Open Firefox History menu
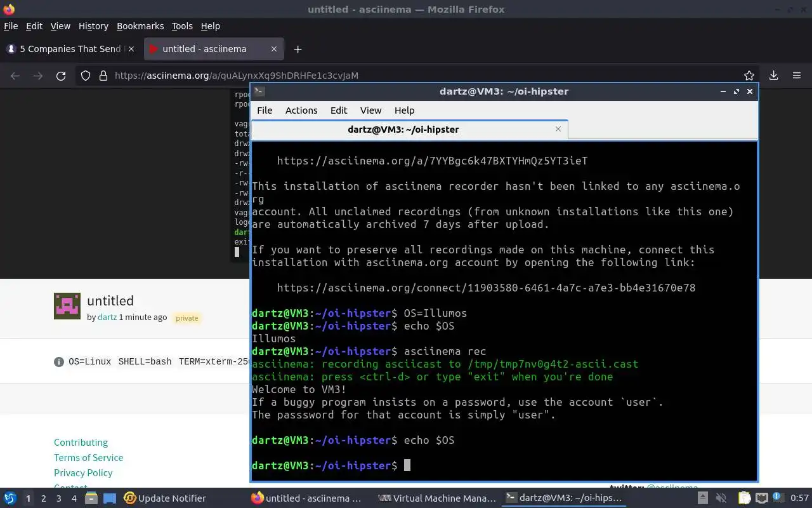The height and width of the screenshot is (508, 812). pos(93,26)
